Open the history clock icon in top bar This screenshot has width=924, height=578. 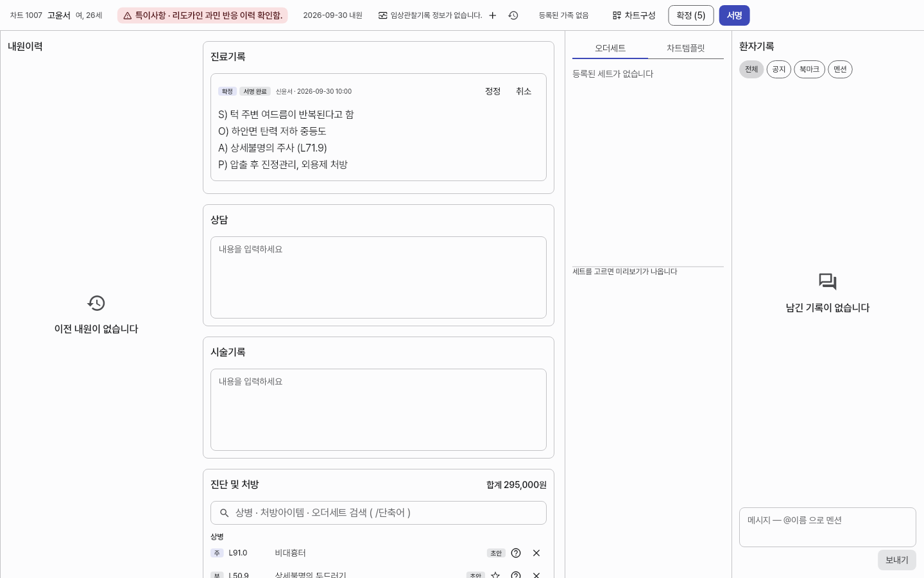(513, 15)
